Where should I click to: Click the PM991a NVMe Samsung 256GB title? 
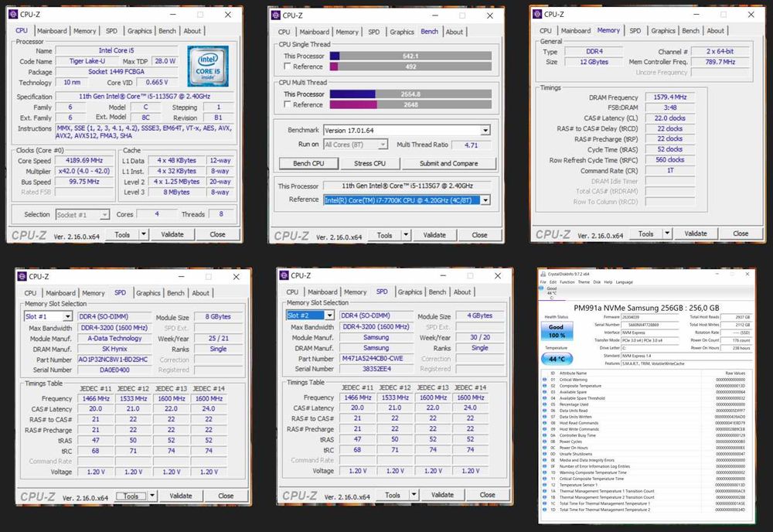click(x=646, y=307)
